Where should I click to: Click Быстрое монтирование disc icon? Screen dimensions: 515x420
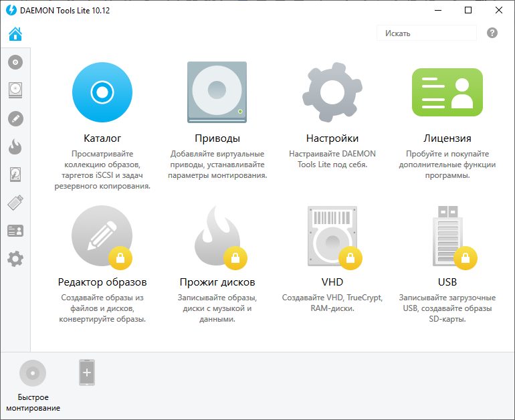(x=33, y=373)
